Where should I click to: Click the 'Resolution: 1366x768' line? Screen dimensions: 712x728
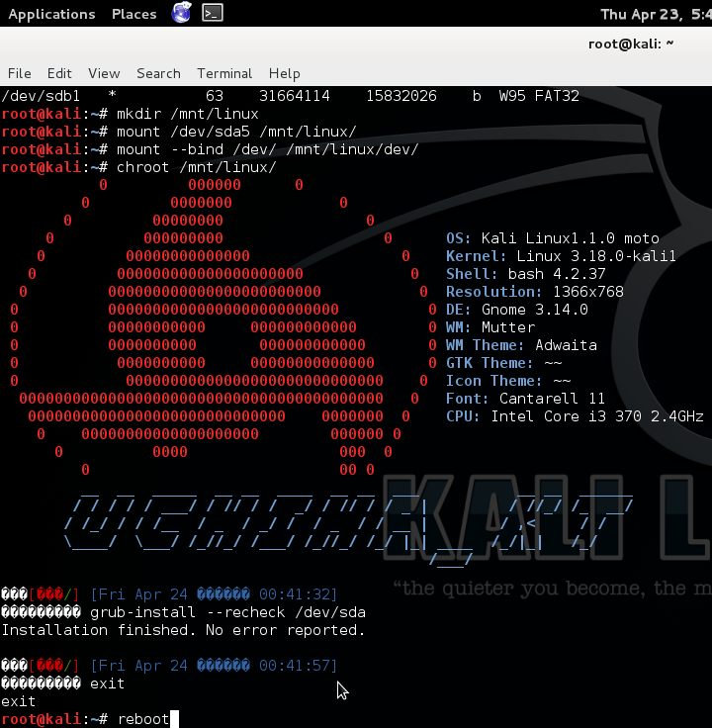click(x=535, y=292)
